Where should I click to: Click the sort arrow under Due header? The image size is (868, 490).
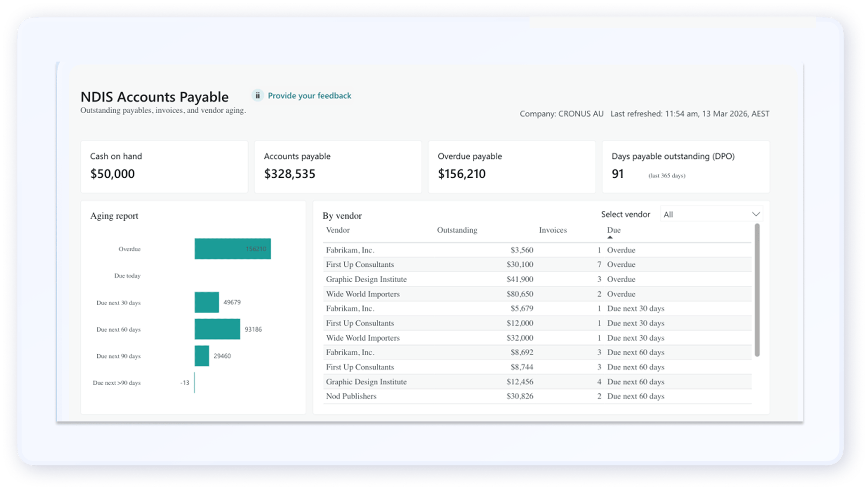click(x=610, y=237)
